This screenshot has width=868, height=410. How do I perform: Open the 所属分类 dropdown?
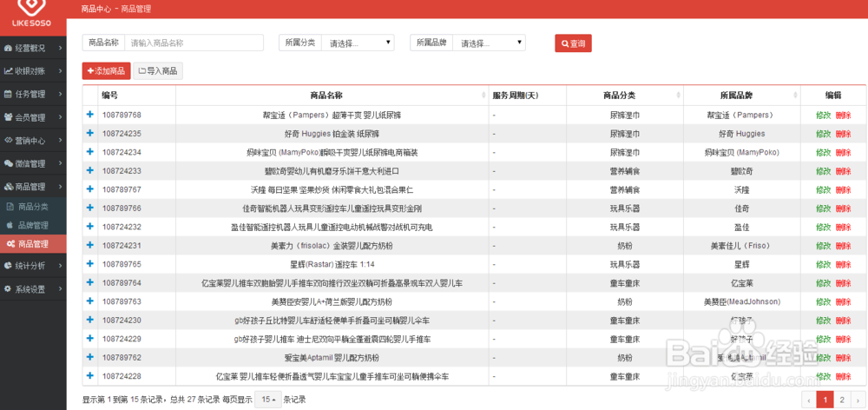pos(358,43)
